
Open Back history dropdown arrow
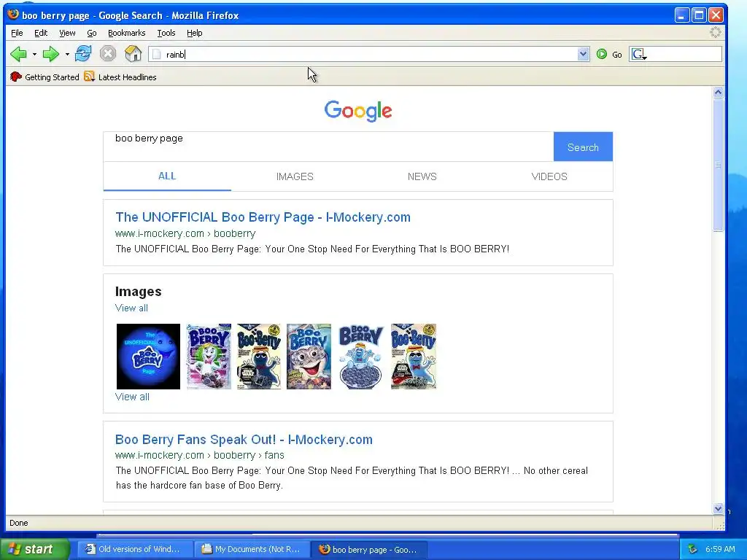click(34, 54)
